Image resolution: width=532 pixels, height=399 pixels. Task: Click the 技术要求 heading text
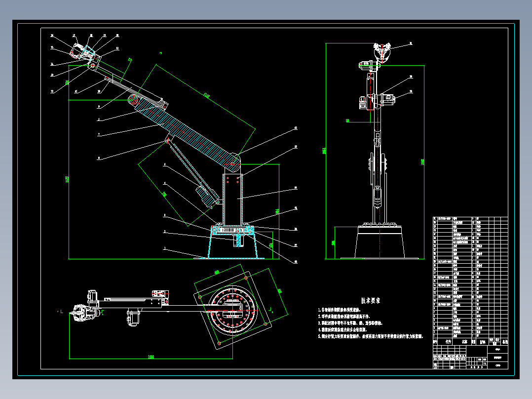coord(371,301)
